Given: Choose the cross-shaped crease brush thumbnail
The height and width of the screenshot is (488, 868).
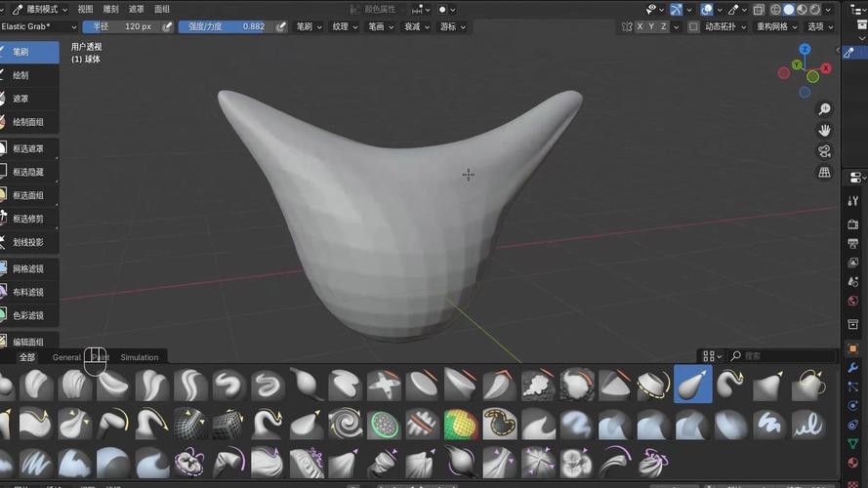Looking at the screenshot, I should tap(384, 384).
